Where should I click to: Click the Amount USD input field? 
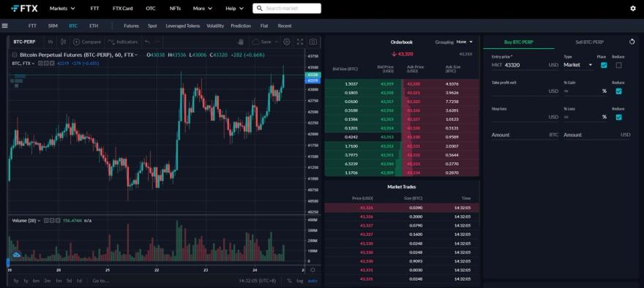tap(596, 135)
